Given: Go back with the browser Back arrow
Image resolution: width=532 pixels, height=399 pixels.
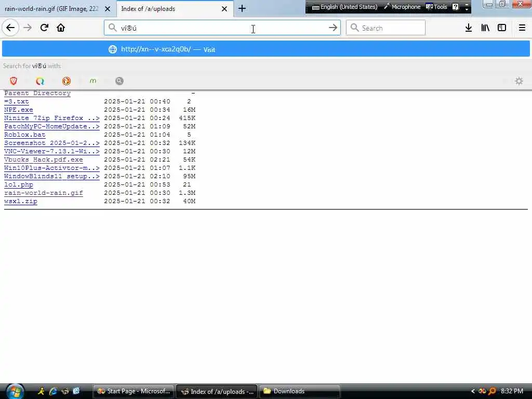Looking at the screenshot, I should (10, 28).
